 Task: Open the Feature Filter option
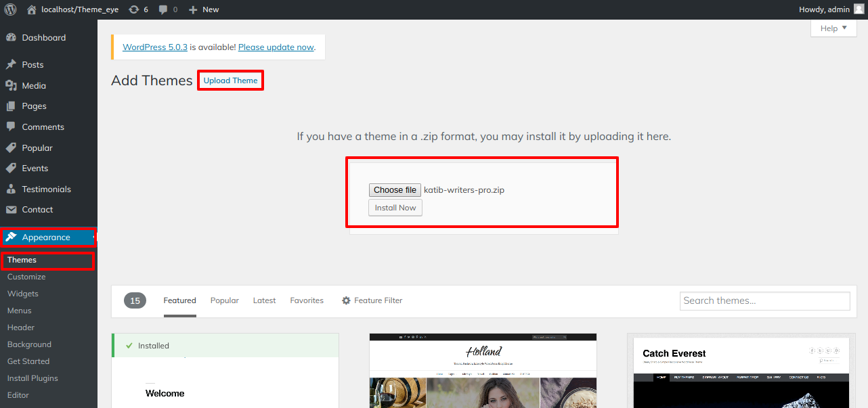pyautogui.click(x=372, y=300)
